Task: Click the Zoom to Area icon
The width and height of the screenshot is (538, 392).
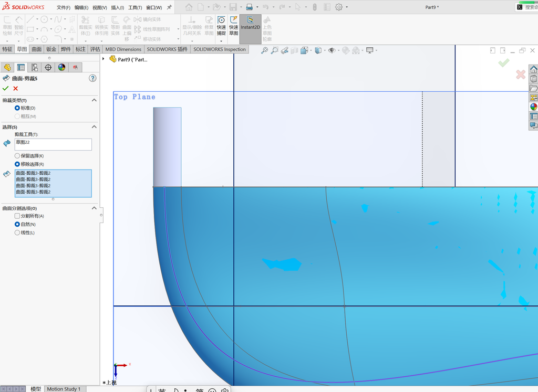Action: tap(274, 50)
